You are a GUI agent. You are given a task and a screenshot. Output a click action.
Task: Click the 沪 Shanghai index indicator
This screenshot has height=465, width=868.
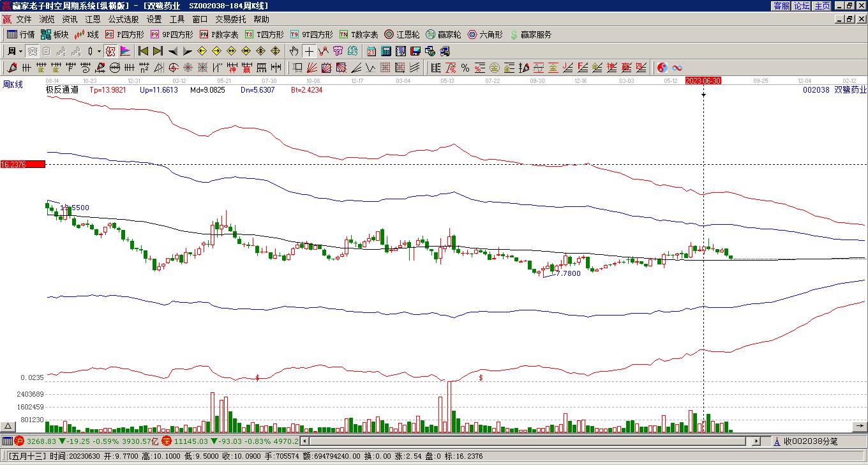coord(19,441)
